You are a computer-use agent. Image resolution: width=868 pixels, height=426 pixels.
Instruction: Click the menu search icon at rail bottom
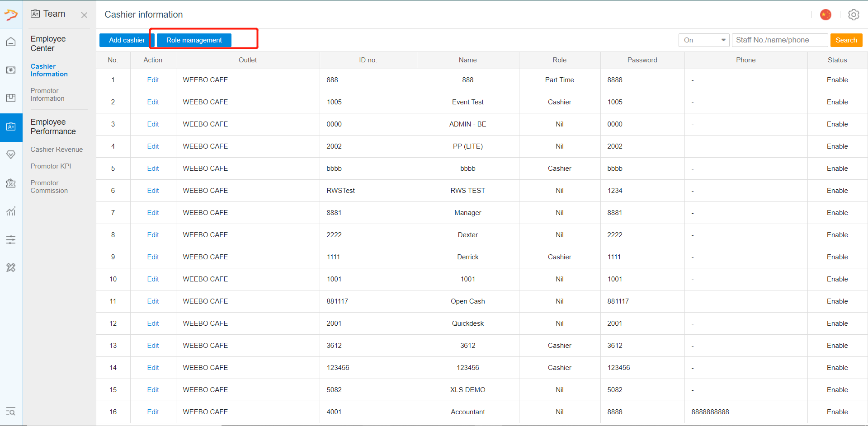pyautogui.click(x=11, y=412)
